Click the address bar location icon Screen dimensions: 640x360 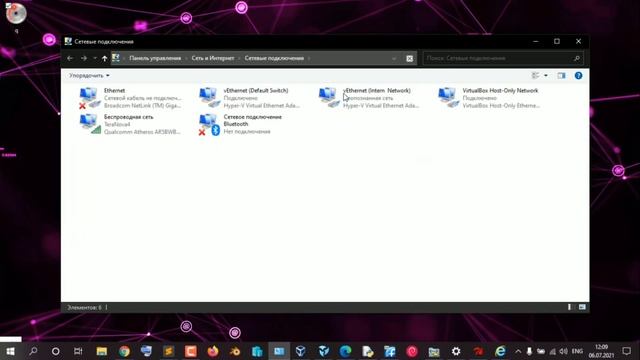(x=116, y=58)
